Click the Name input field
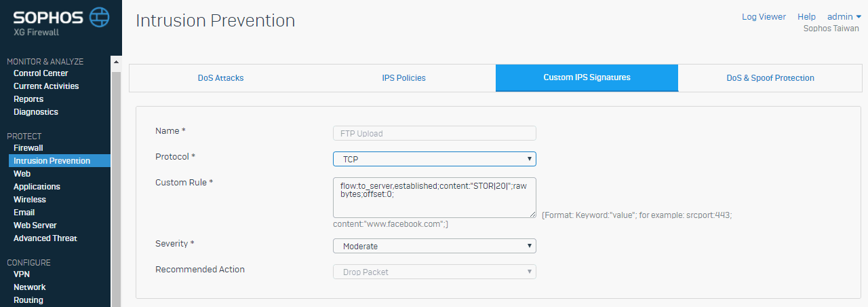This screenshot has height=307, width=868. coord(434,133)
